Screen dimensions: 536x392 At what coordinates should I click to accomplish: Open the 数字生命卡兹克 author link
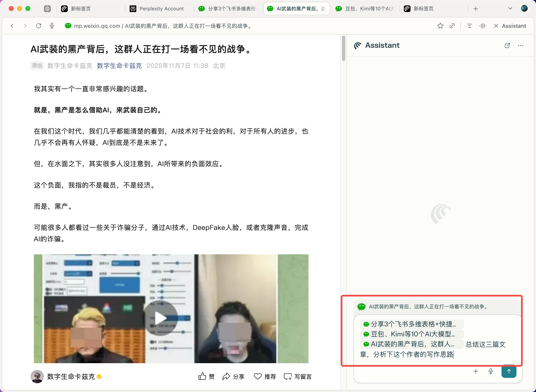tap(119, 65)
